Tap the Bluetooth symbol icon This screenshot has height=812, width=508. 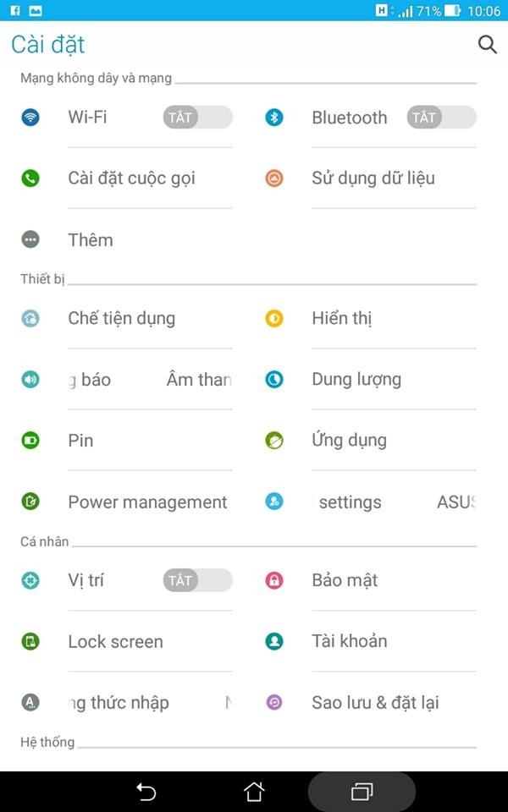tap(274, 117)
